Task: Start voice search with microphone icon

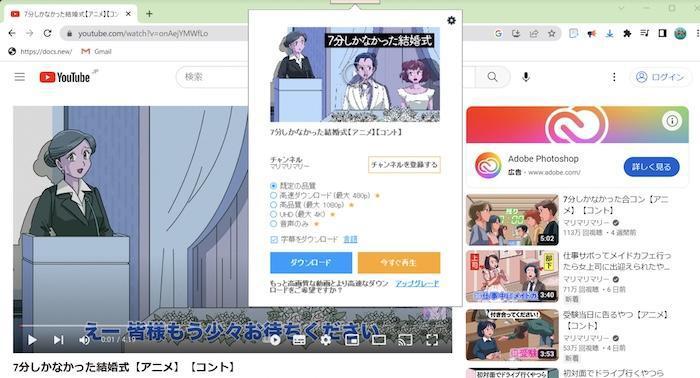Action: (526, 77)
